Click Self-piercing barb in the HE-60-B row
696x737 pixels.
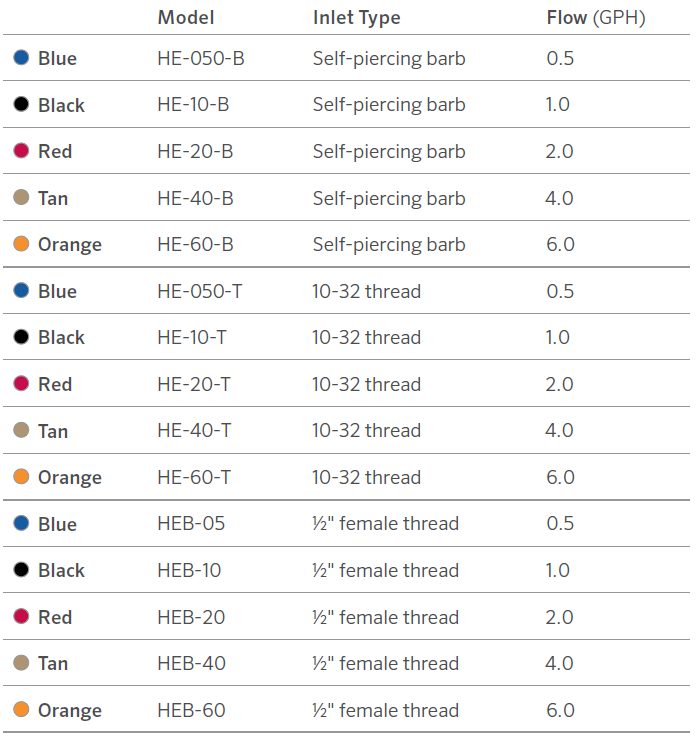coord(388,244)
